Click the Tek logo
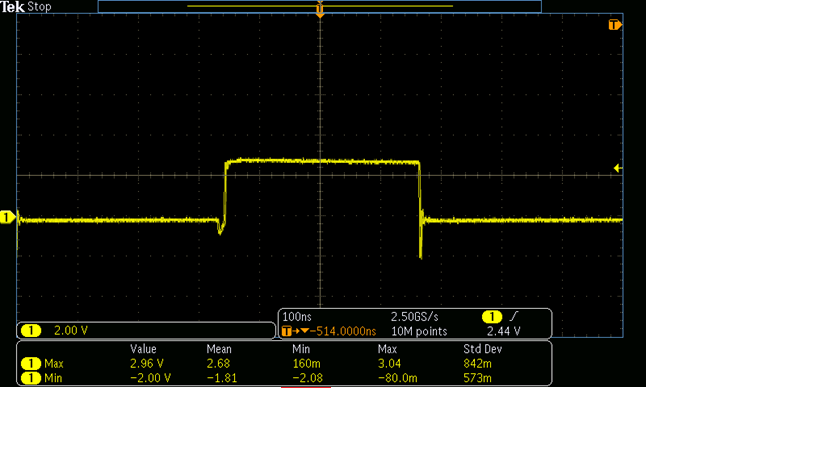The image size is (819, 460). pos(13,7)
